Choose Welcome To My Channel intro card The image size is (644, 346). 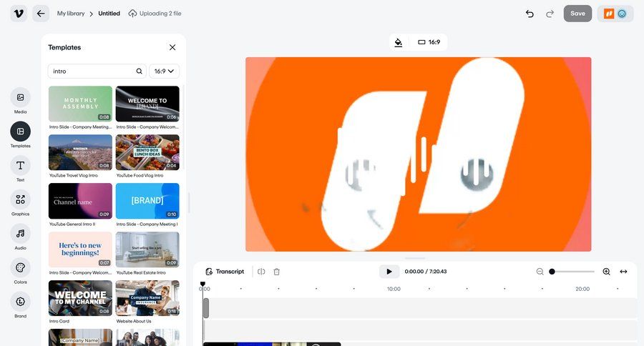[80, 298]
